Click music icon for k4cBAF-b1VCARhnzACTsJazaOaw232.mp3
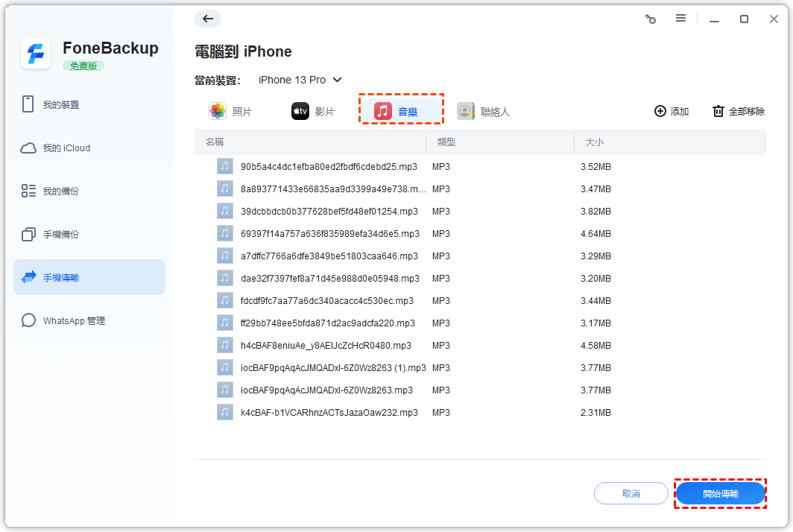793x532 pixels. [225, 412]
